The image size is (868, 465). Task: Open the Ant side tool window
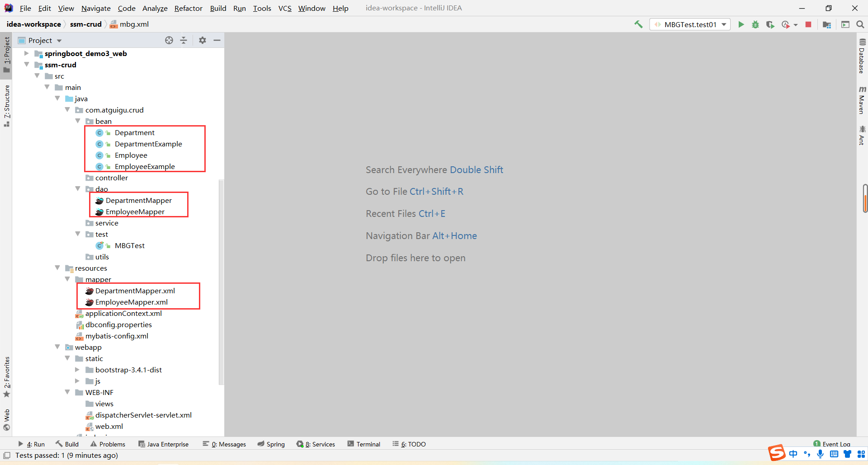[x=862, y=136]
